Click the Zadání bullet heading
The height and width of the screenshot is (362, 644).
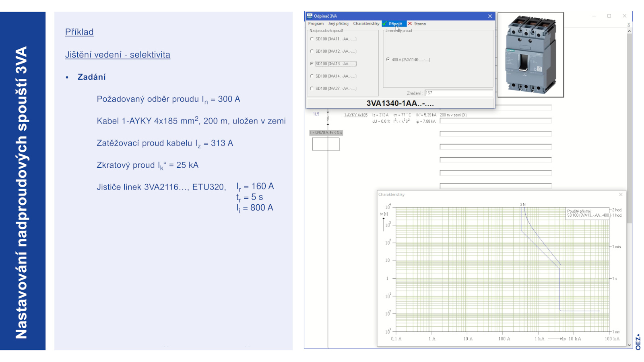[x=91, y=77]
